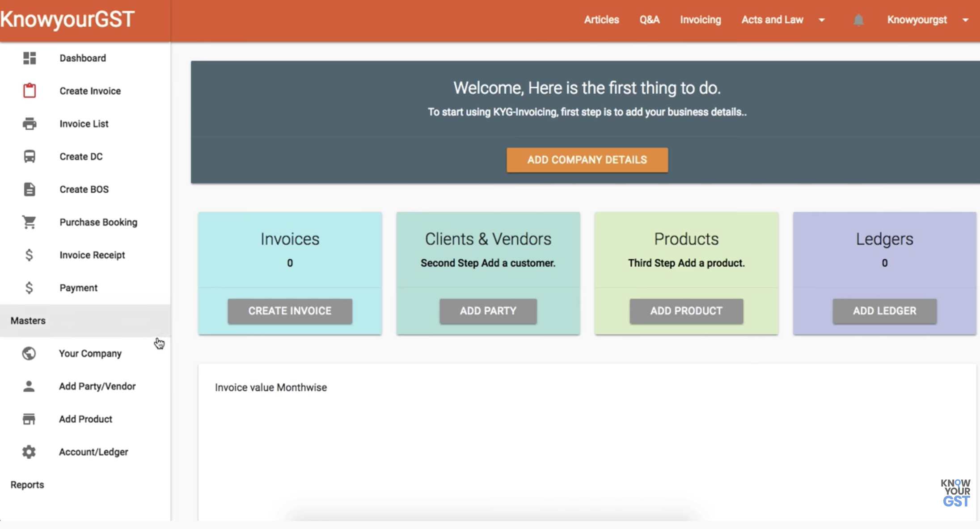The image size is (980, 529).
Task: Click the Dashboard grid icon
Action: (30, 58)
